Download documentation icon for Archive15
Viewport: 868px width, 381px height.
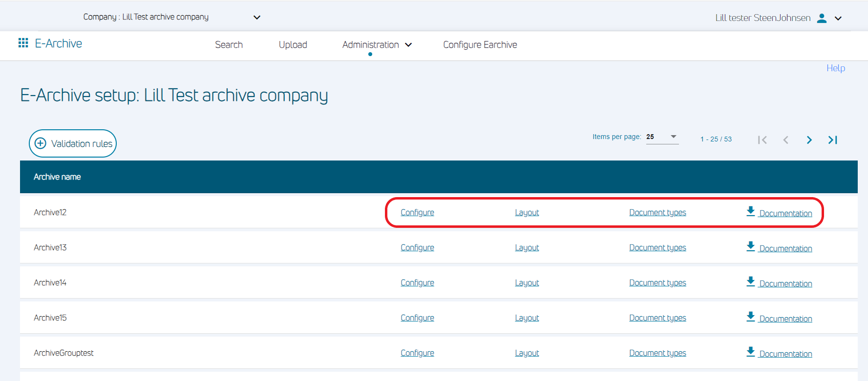pyautogui.click(x=751, y=317)
